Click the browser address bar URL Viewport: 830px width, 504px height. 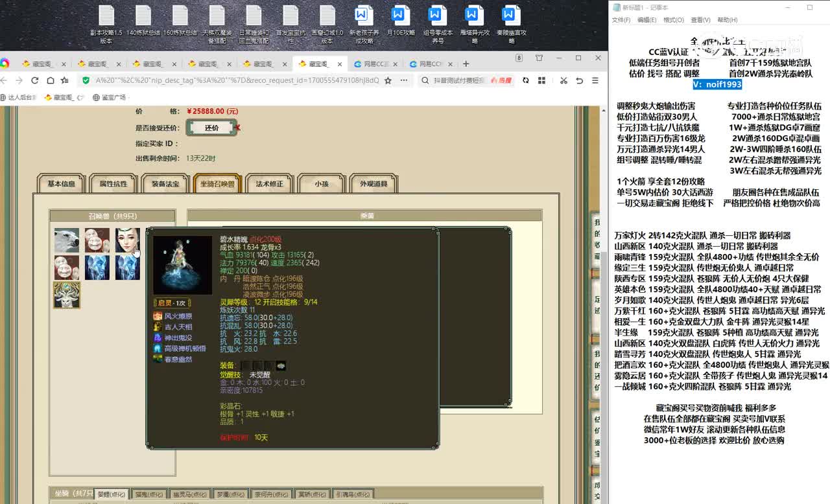237,80
